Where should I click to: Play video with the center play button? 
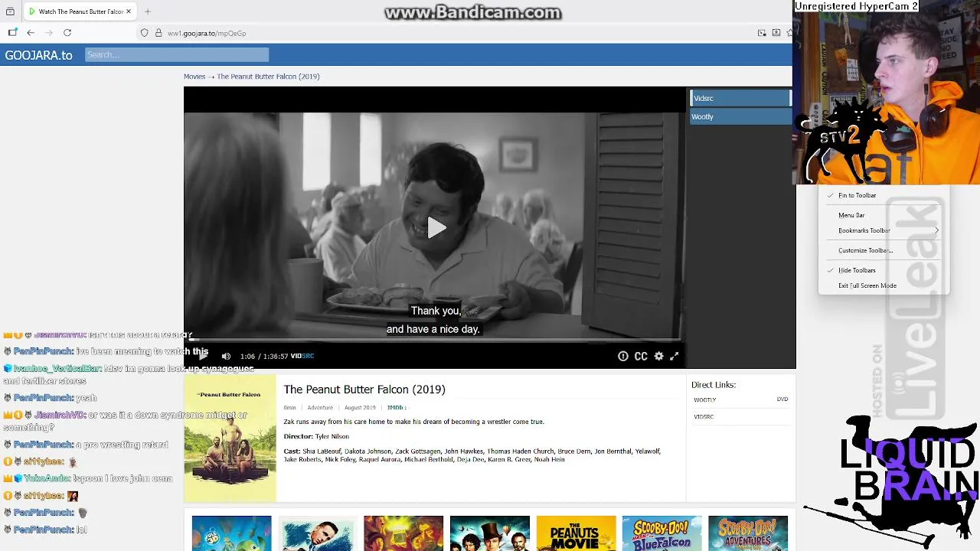(x=436, y=227)
